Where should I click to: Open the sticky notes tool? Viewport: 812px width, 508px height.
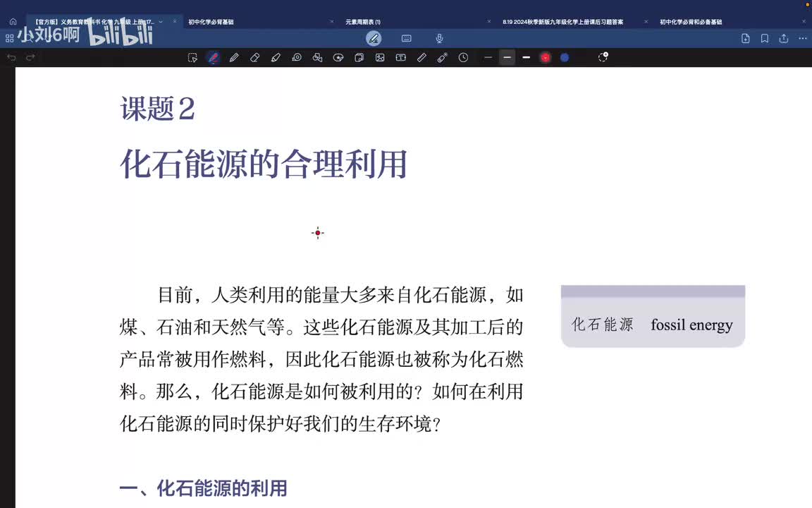point(359,58)
